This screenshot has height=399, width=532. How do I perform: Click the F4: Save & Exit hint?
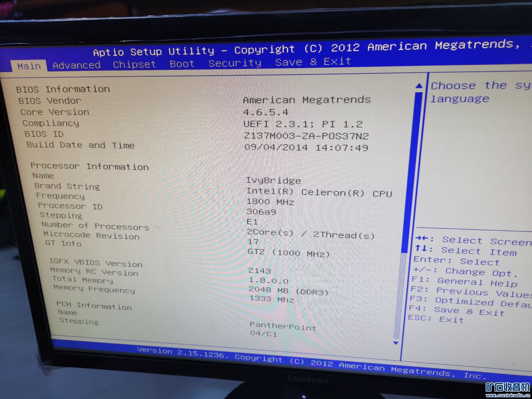[457, 310]
